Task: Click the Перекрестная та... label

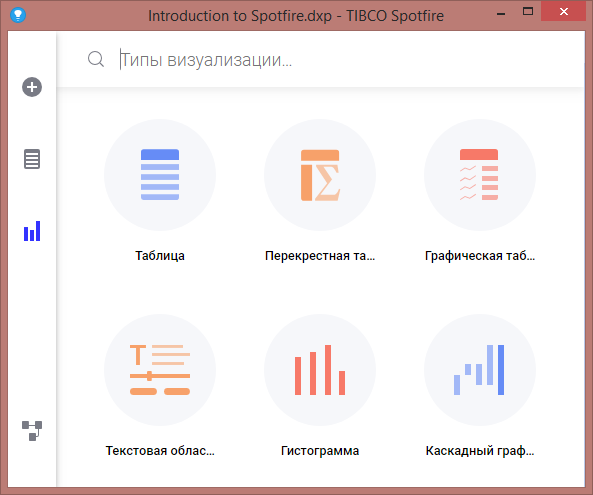Action: (320, 256)
